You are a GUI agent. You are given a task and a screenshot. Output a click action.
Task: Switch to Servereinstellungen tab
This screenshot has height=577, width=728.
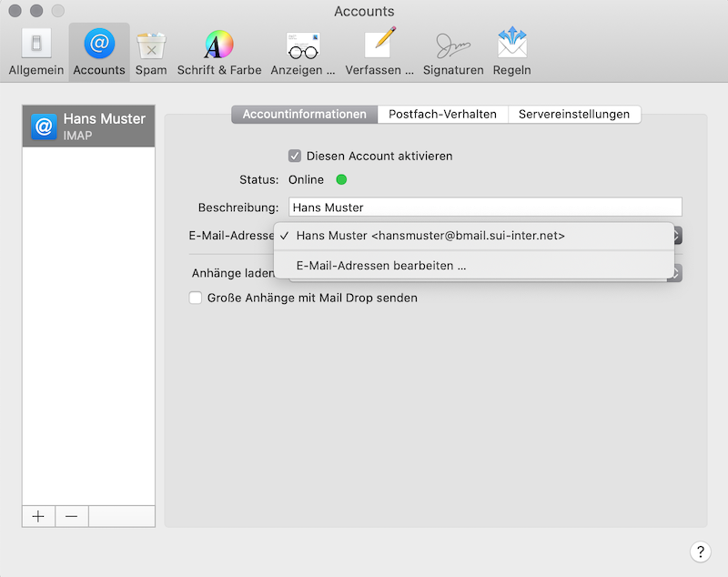[574, 114]
